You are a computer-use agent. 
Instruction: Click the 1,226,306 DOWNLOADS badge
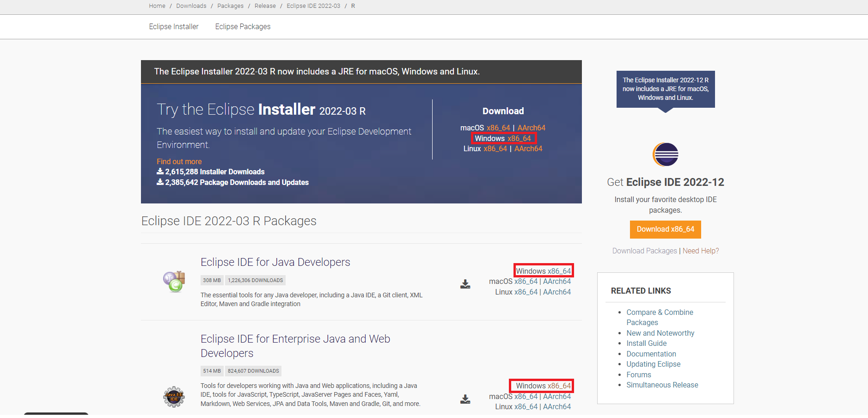tap(256, 280)
